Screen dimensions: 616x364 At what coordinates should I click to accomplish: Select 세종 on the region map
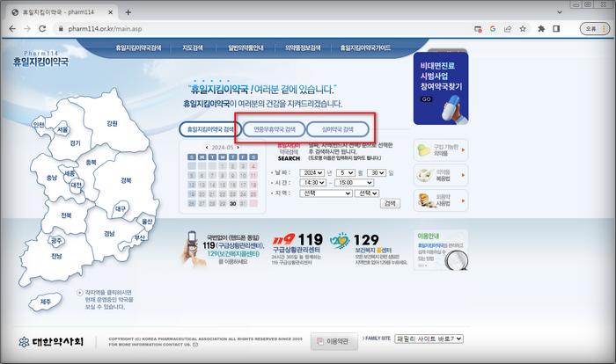[70, 173]
